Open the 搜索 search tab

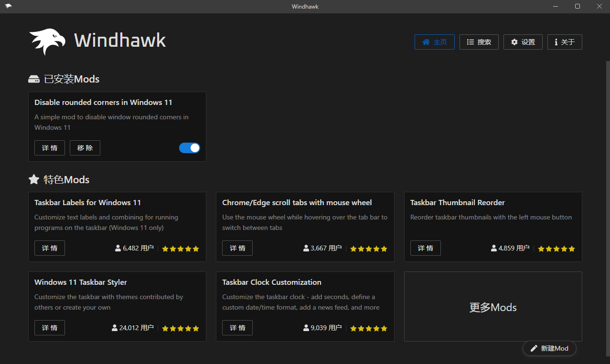tap(479, 42)
